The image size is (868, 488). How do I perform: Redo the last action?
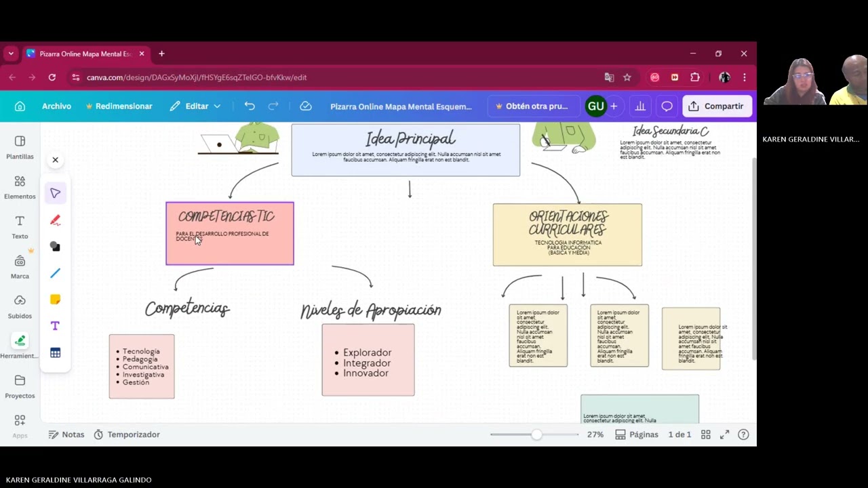(273, 106)
